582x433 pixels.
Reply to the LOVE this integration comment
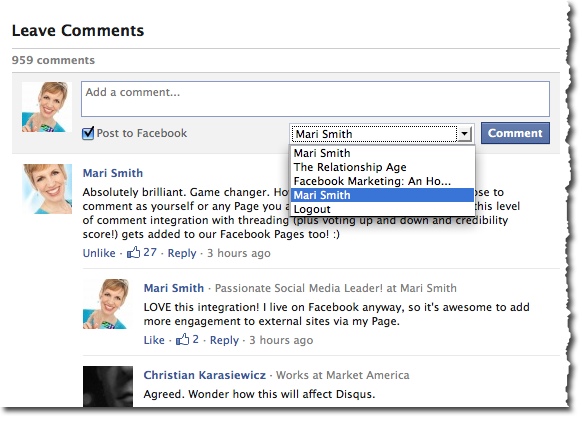coord(224,340)
